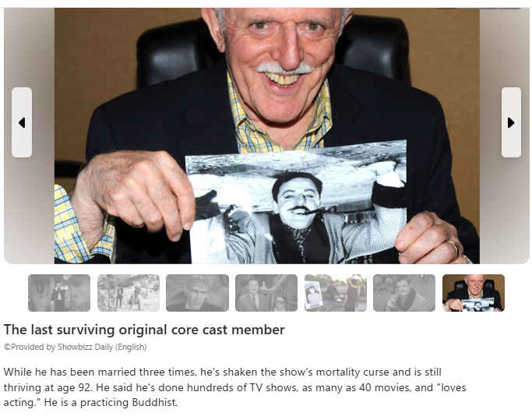Viewport: 532px width, 420px height.
Task: Click the caption paragraph starting 'While he has'
Action: pos(234,387)
